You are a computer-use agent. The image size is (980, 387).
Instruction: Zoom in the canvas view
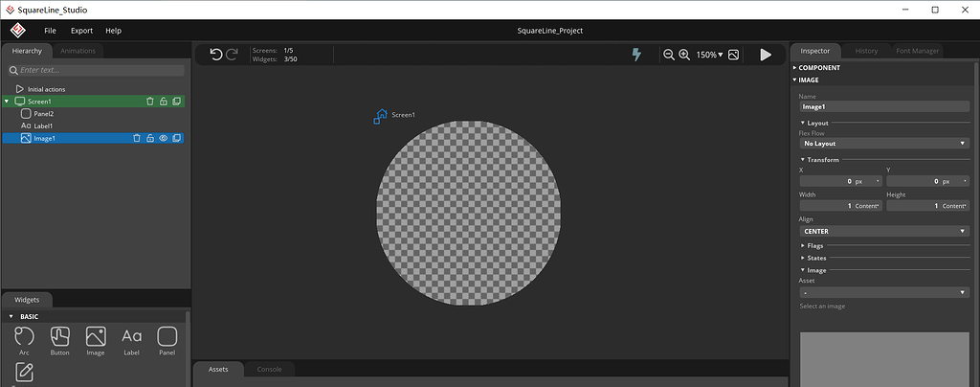pyautogui.click(x=684, y=55)
